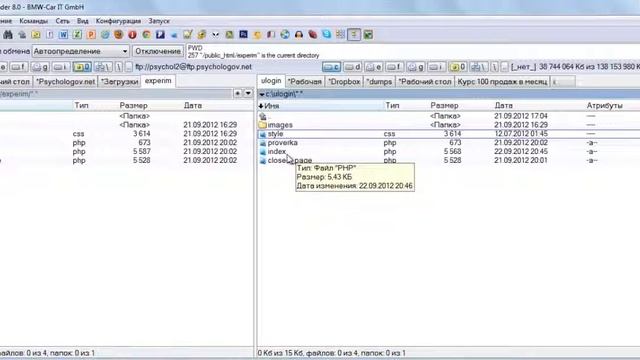Open left panel favorites asterisk button

pos(238,94)
